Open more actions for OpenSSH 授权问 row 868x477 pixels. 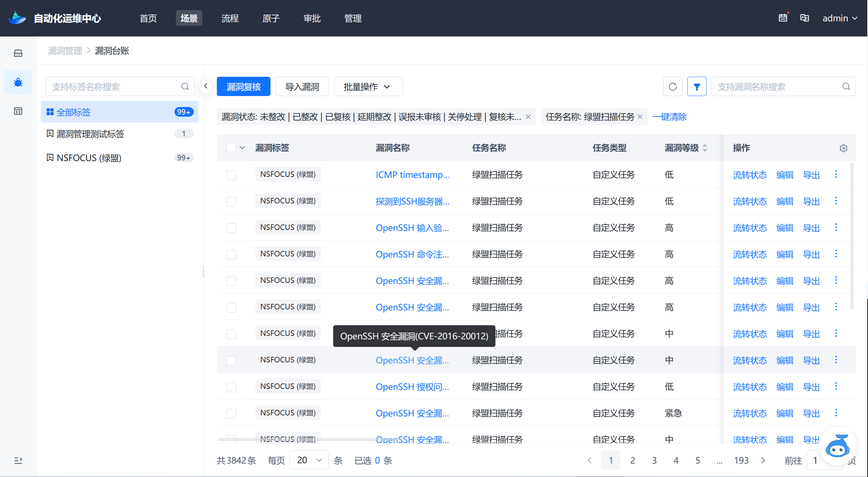(x=836, y=386)
